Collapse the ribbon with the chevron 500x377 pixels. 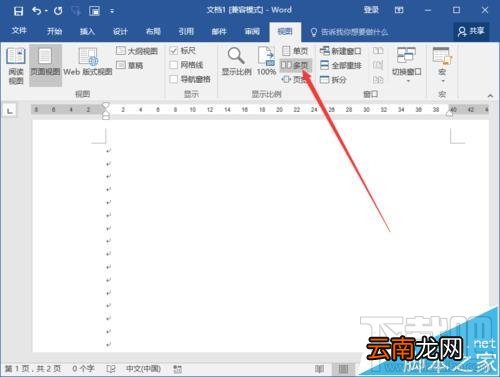click(490, 95)
